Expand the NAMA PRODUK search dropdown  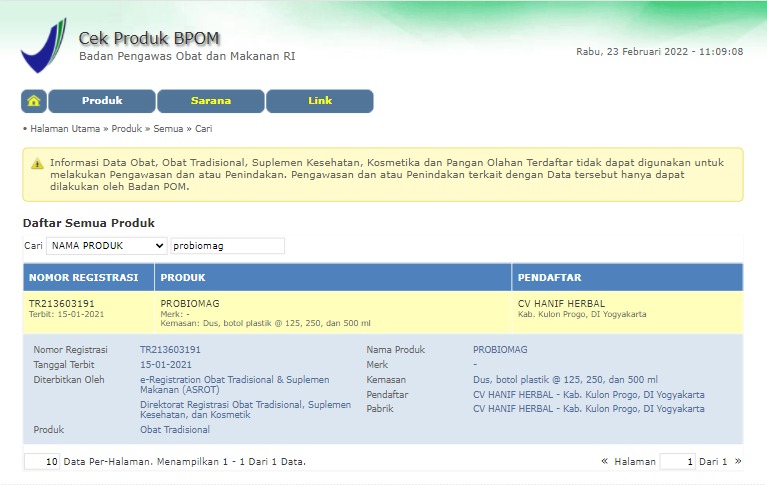coord(107,246)
